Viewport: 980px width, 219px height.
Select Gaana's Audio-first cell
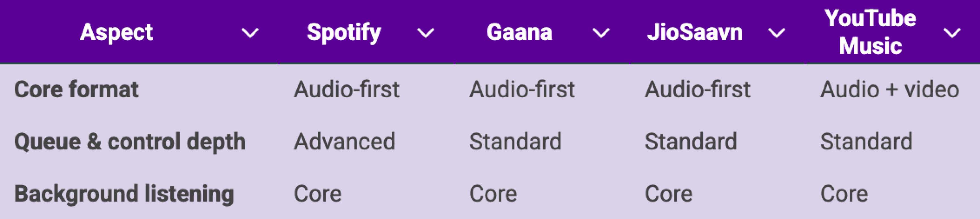(x=522, y=89)
